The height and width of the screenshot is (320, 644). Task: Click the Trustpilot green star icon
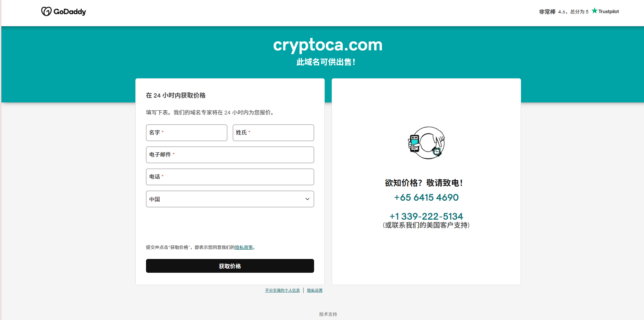594,11
